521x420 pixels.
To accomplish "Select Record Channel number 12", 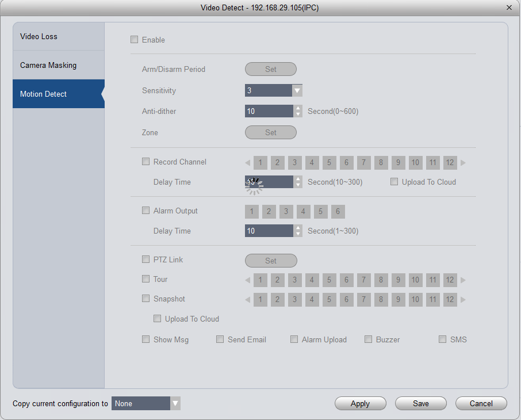I will point(450,163).
